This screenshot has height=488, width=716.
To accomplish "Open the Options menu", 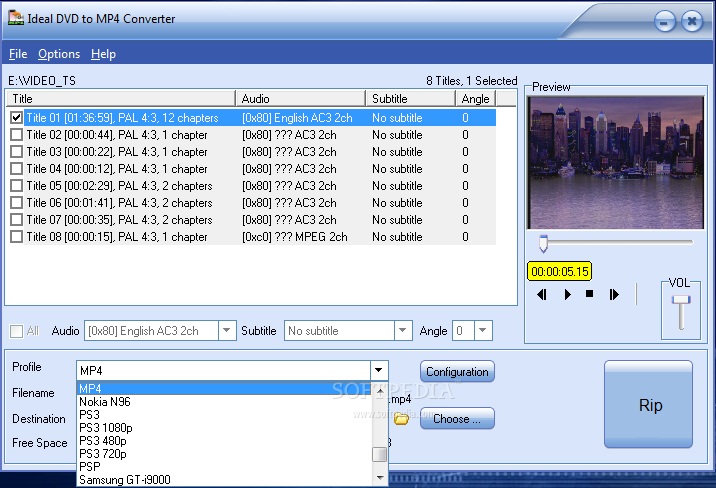I will tap(59, 54).
